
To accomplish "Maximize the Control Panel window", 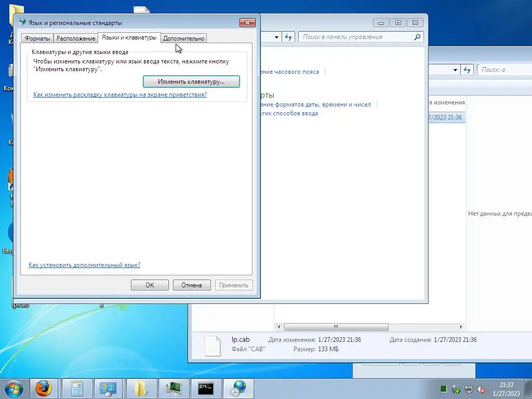I will [398, 22].
